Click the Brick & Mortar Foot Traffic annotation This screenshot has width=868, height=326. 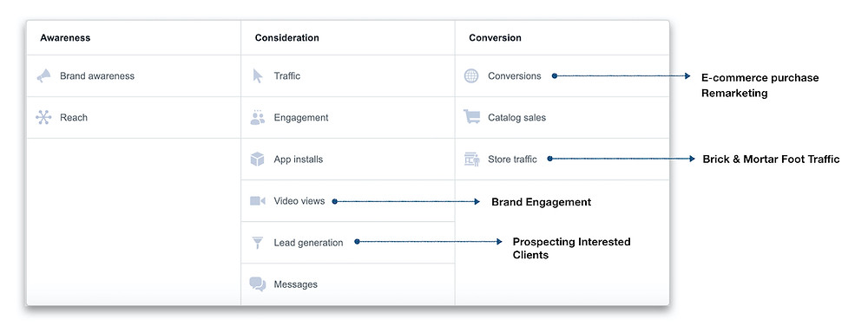point(771,160)
